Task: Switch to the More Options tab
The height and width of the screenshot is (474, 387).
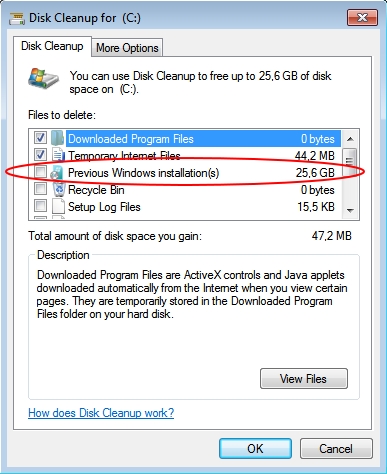Action: [x=127, y=48]
